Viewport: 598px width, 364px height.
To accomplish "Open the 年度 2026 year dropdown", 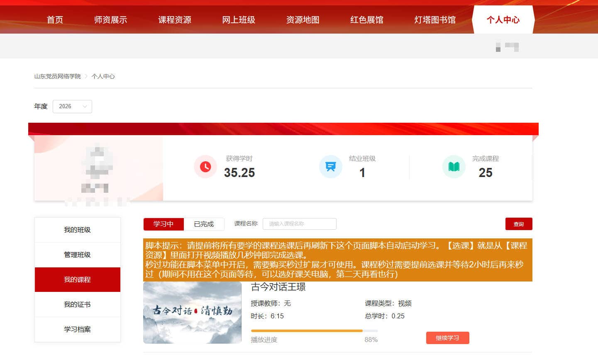I will pyautogui.click(x=72, y=107).
